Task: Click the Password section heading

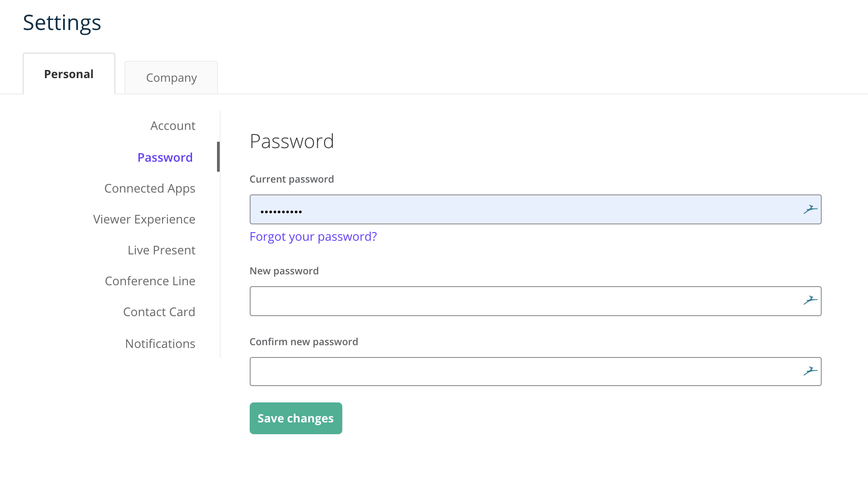Action: tap(292, 141)
